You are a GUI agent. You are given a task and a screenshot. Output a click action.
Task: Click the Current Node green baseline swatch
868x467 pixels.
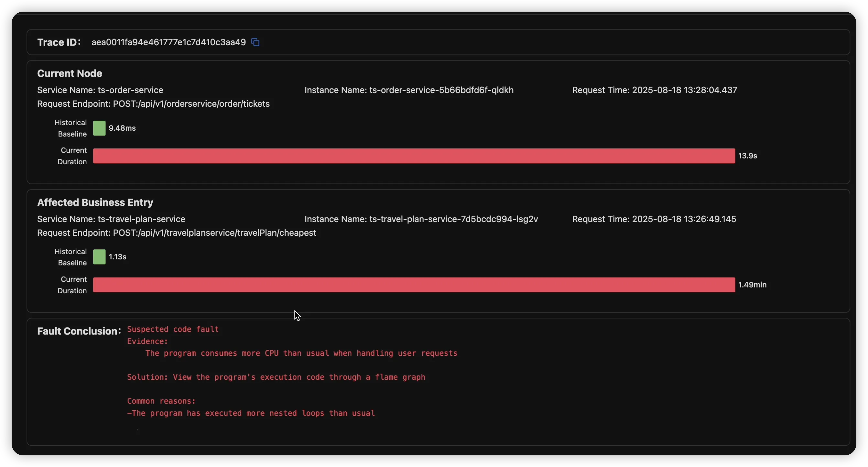(99, 128)
